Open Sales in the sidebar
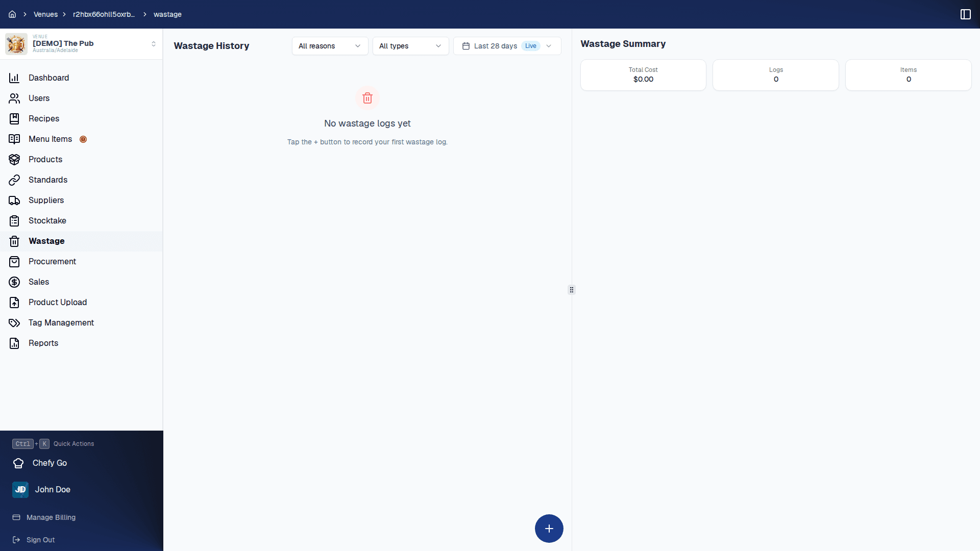 (x=82, y=282)
